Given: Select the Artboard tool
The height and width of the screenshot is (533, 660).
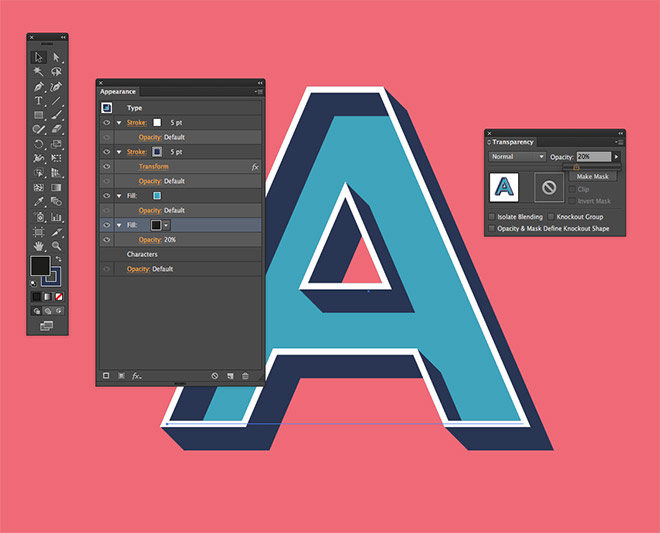Looking at the screenshot, I should [x=38, y=232].
